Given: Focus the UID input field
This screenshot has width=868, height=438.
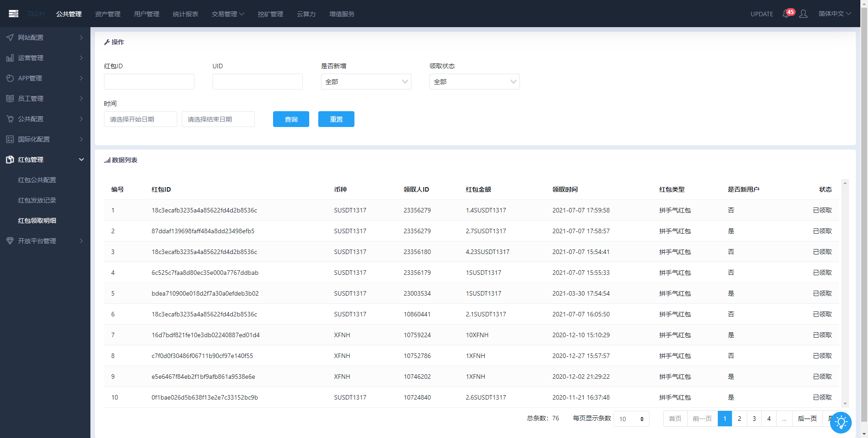Looking at the screenshot, I should click(x=258, y=82).
